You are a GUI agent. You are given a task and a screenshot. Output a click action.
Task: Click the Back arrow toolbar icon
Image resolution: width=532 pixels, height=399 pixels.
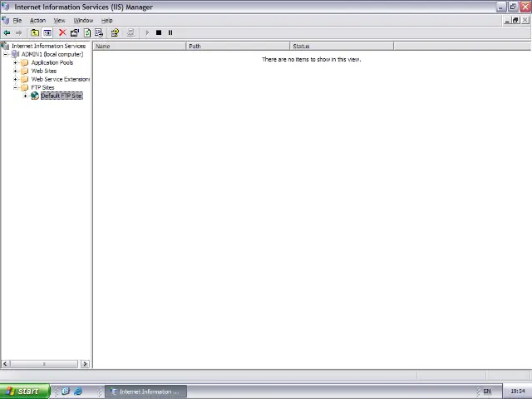7,32
